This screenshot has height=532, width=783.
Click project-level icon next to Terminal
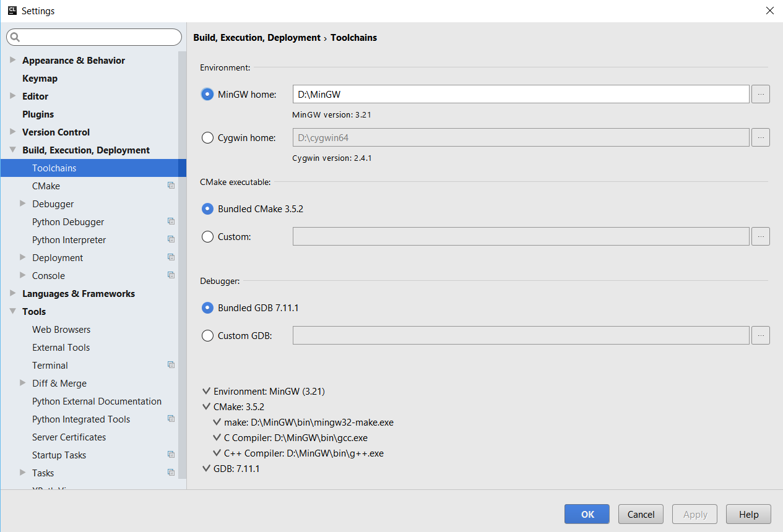point(171,365)
